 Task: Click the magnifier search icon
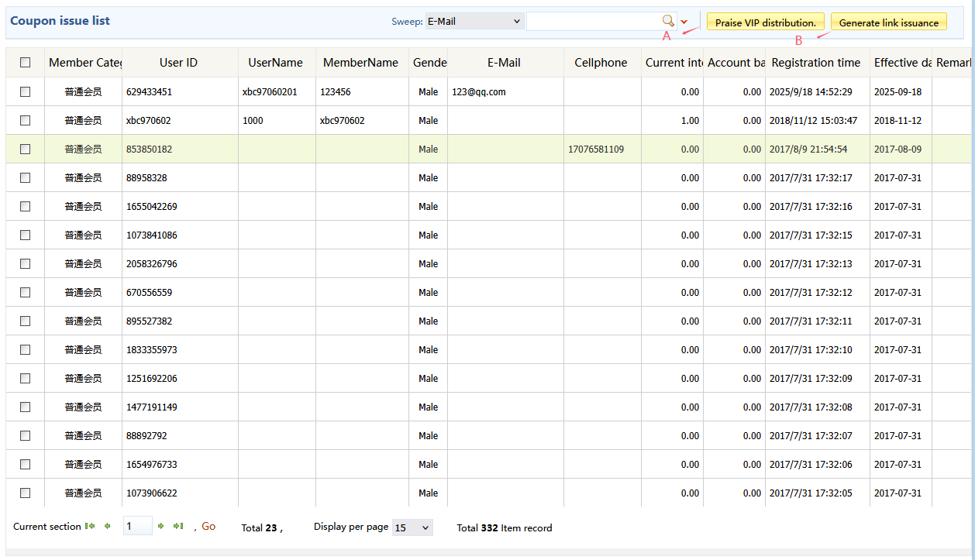click(x=668, y=22)
